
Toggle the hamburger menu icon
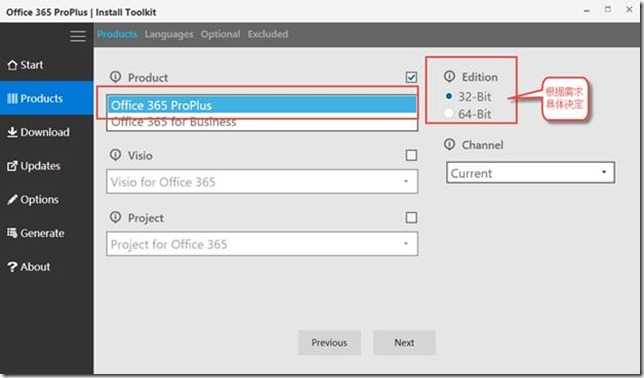click(x=78, y=36)
